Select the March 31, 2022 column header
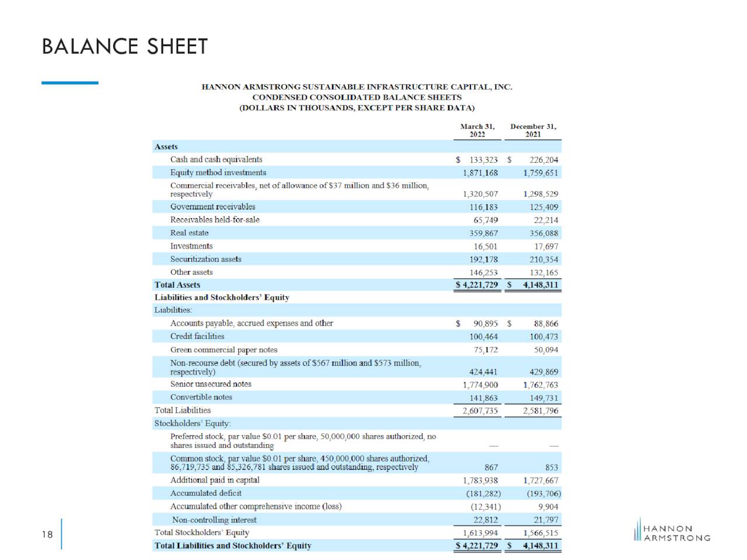 pos(477,130)
